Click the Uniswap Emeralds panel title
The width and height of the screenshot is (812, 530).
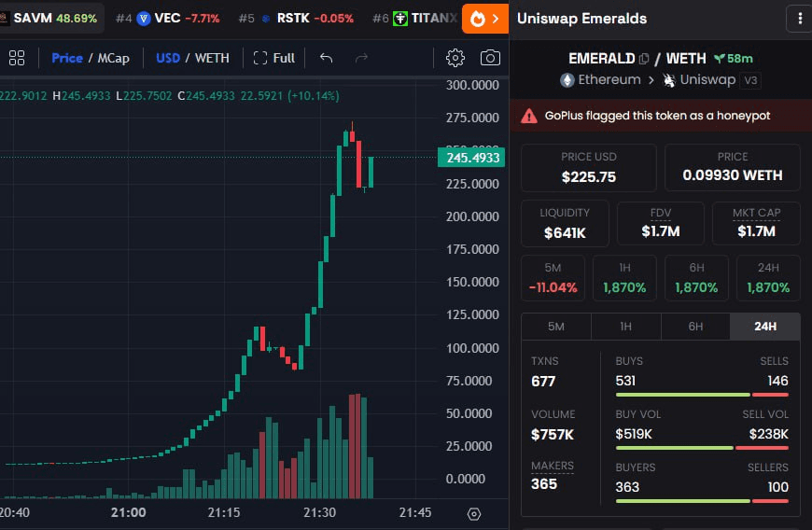[581, 19]
